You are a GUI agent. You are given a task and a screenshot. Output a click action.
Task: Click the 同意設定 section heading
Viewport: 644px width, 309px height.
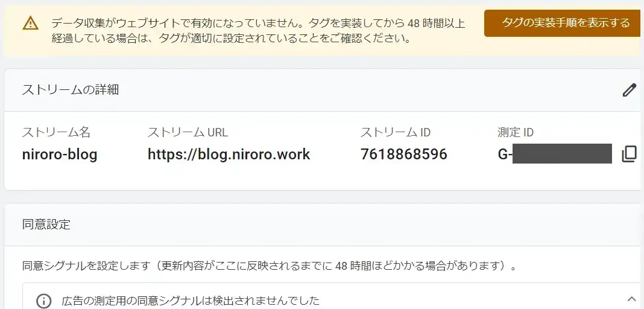(x=46, y=225)
